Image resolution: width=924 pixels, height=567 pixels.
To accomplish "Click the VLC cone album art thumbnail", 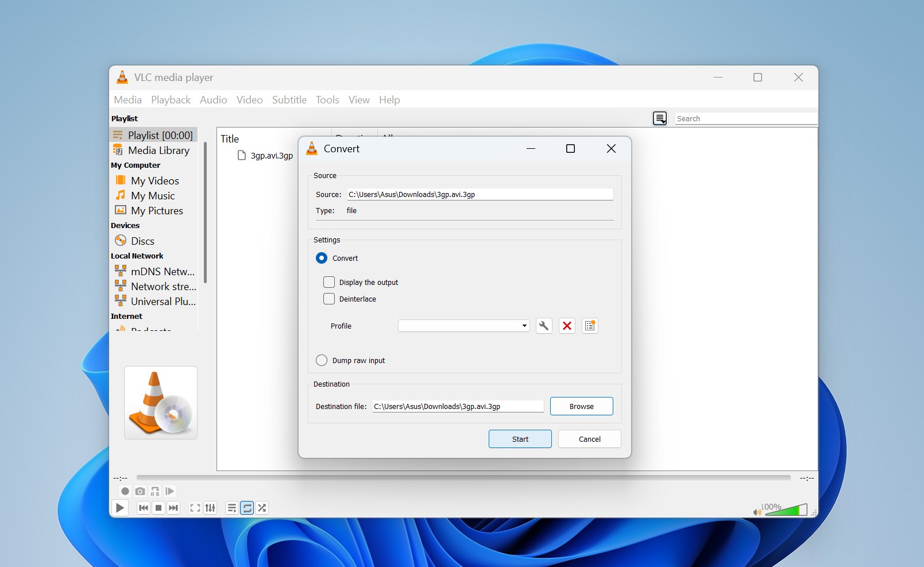I will (x=161, y=403).
